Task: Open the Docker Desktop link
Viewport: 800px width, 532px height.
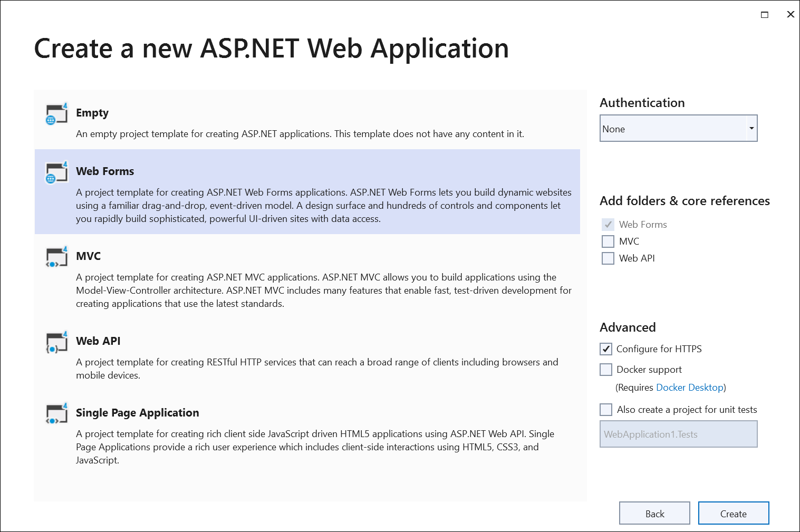Action: (x=689, y=388)
